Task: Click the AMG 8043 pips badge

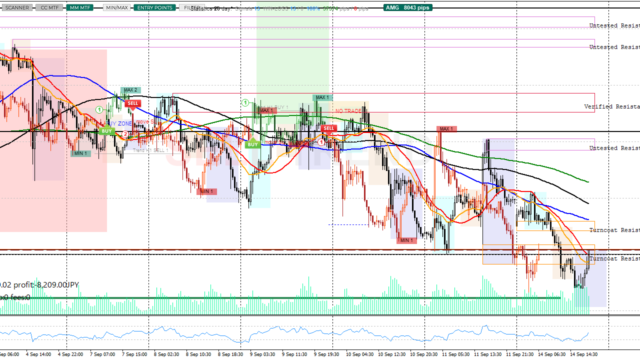Action: [x=408, y=8]
